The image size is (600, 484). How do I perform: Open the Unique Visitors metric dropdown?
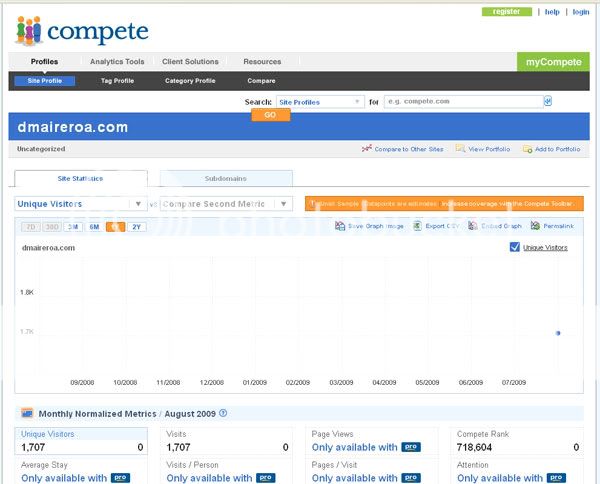81,204
